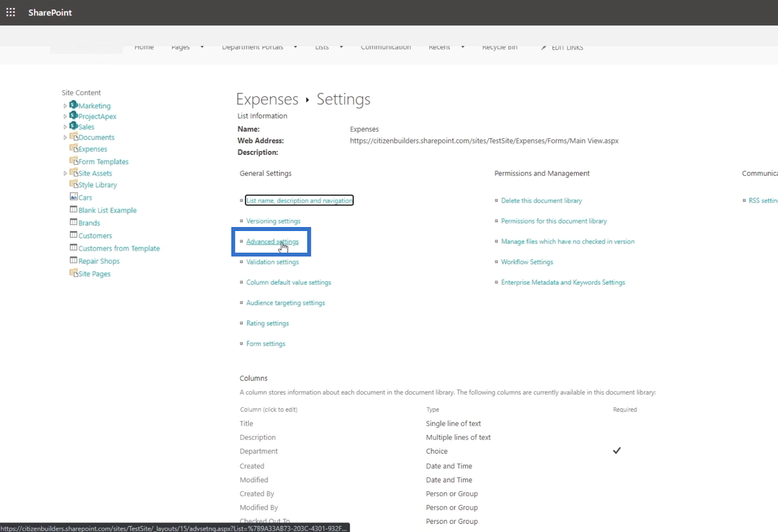Click the Documents library icon
The width and height of the screenshot is (778, 532).
(74, 137)
